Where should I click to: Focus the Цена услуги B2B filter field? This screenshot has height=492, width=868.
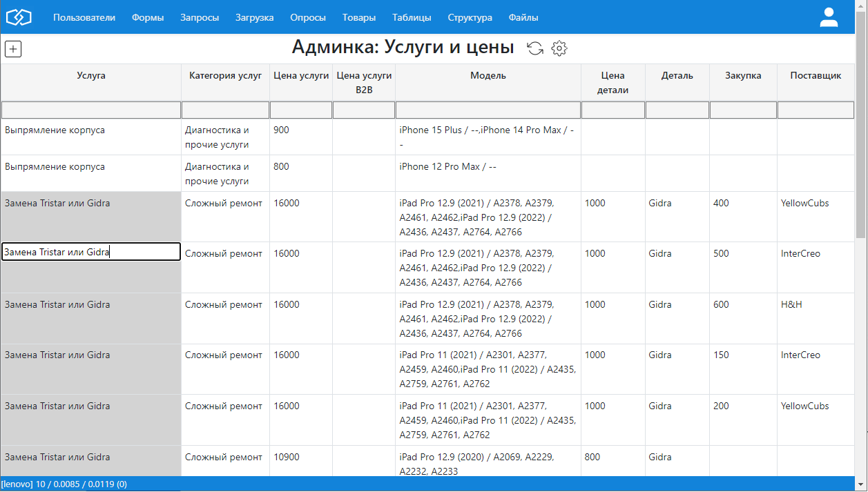364,110
